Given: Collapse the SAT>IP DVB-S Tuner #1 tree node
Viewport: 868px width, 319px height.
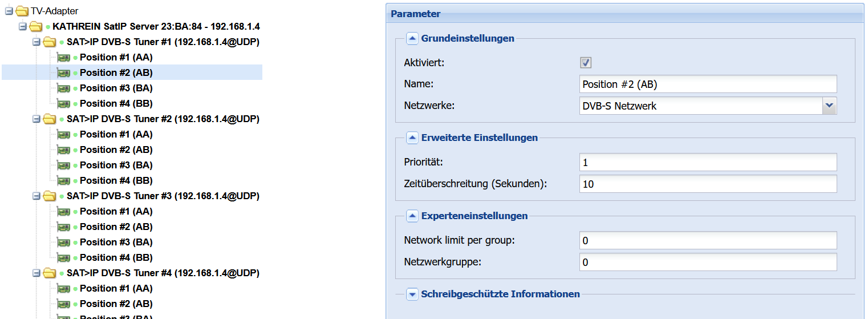Looking at the screenshot, I should click(36, 42).
